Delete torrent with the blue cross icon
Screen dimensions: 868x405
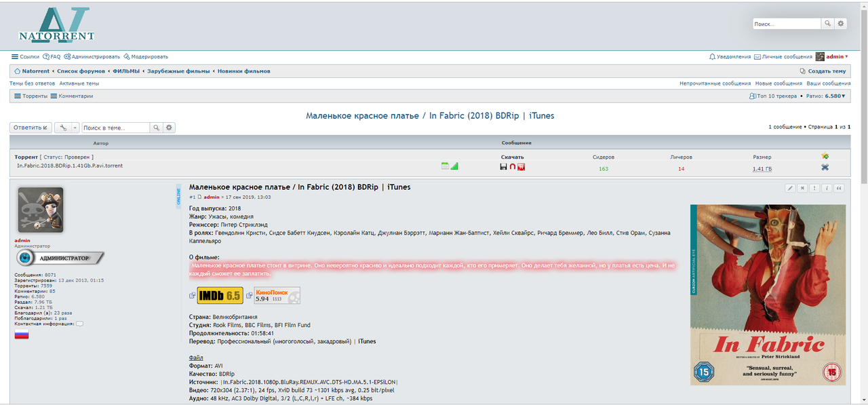825,167
